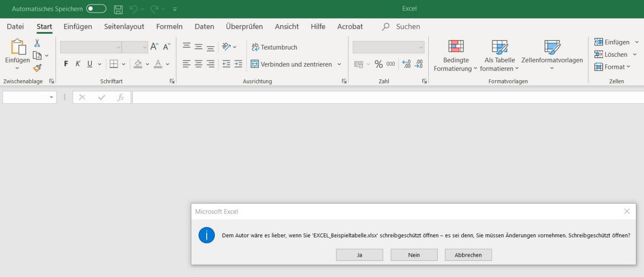Open the Ansicht tab

point(287,27)
